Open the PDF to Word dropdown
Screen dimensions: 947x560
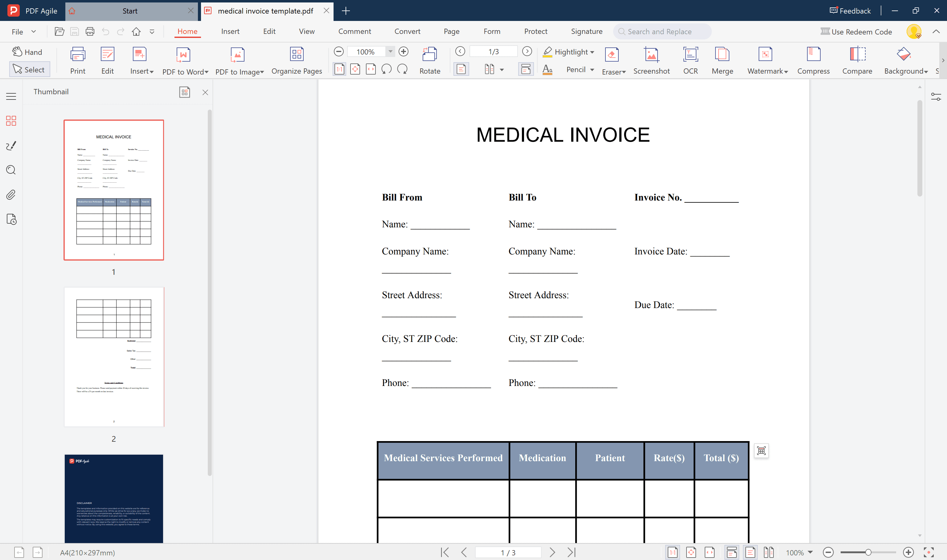(207, 72)
